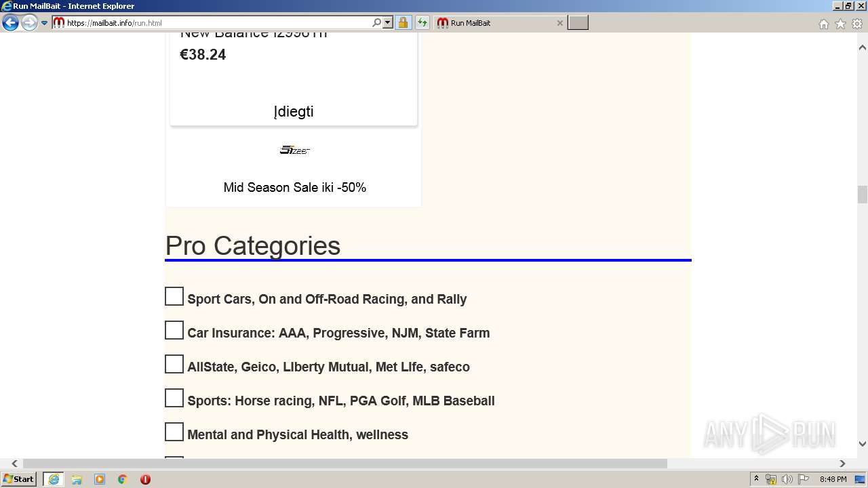The width and height of the screenshot is (868, 488).
Task: Click Internet Explorer taskbar icon
Action: click(x=53, y=479)
